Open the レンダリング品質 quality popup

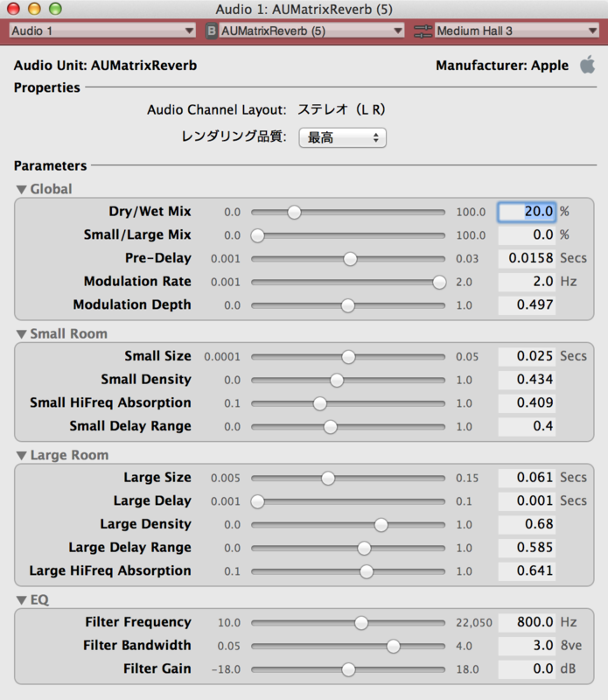coord(342,137)
